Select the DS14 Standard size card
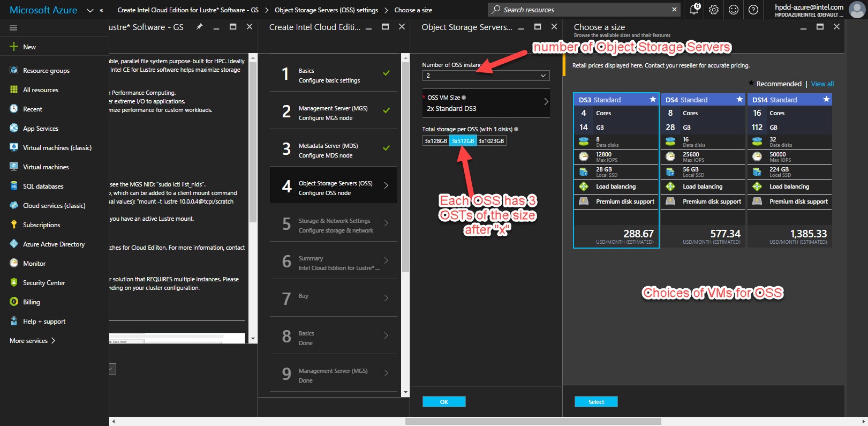The image size is (868, 426). (789, 170)
